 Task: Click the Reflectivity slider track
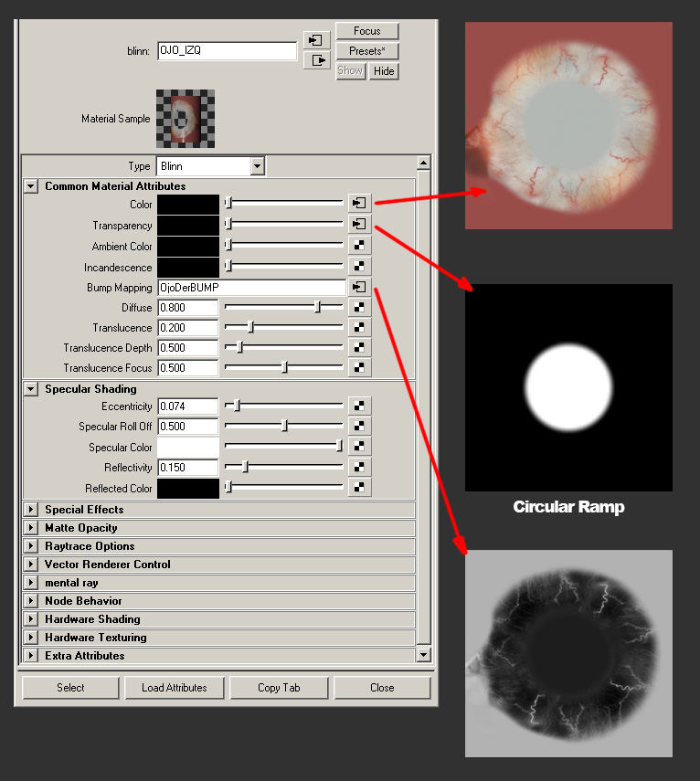284,467
